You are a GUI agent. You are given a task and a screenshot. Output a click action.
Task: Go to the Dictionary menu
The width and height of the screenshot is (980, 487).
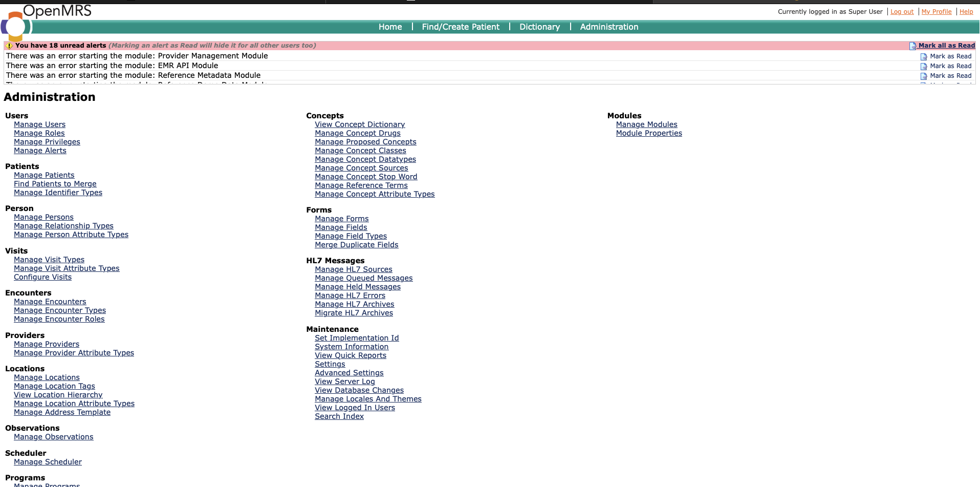pyautogui.click(x=539, y=27)
